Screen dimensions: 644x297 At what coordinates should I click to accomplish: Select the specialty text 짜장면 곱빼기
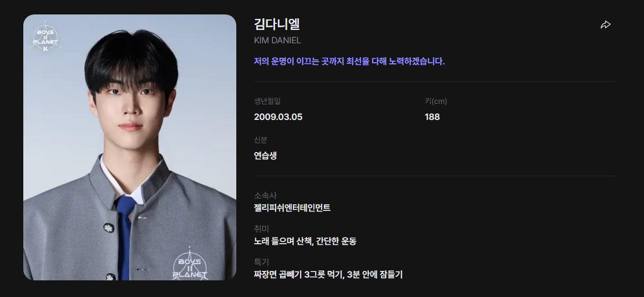(278, 274)
